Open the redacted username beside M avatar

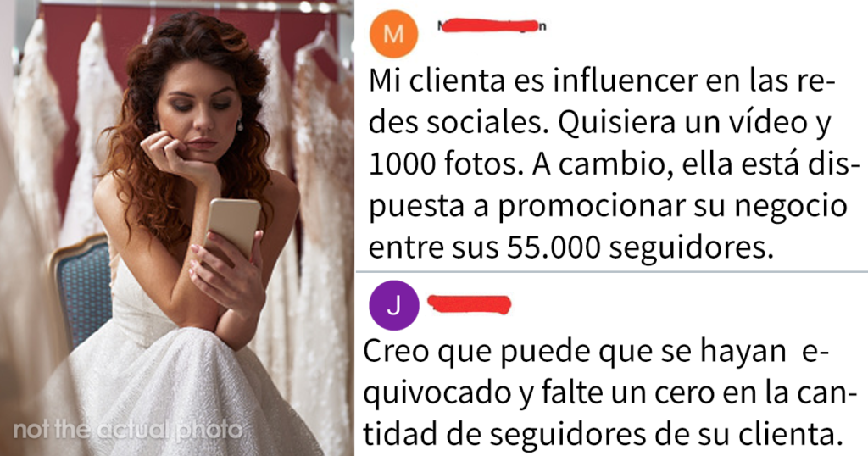(x=492, y=25)
